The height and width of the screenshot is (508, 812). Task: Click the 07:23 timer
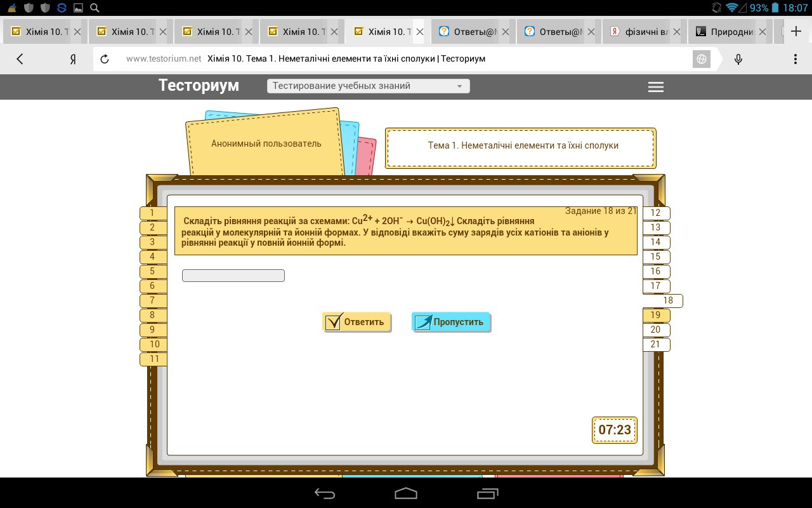pos(615,430)
